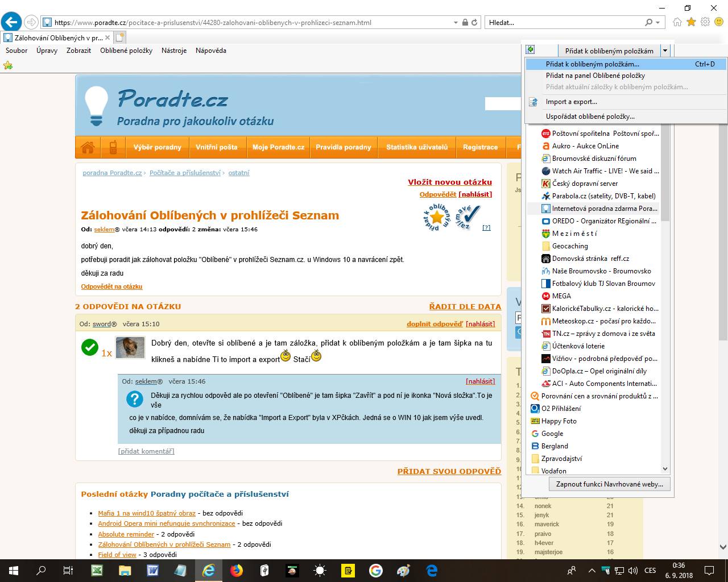Choose 'Přidat k oblíbeným položkám...' menu entry

click(626, 64)
